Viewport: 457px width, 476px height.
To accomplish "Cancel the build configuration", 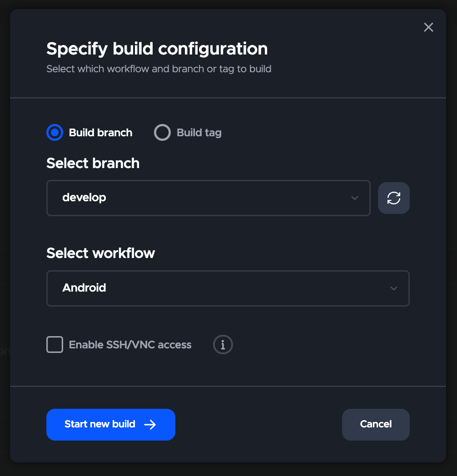I will [x=376, y=424].
